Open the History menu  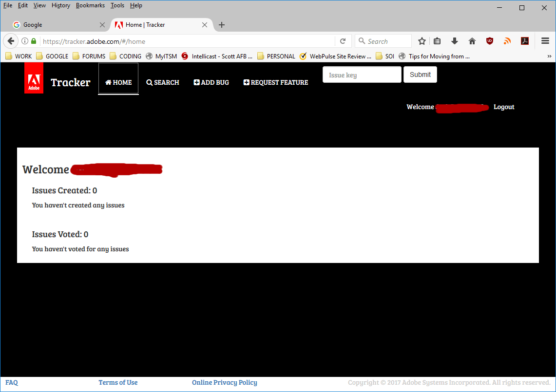[x=60, y=5]
